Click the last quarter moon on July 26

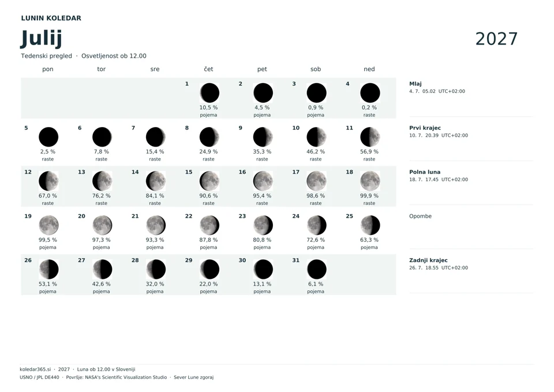48,270
